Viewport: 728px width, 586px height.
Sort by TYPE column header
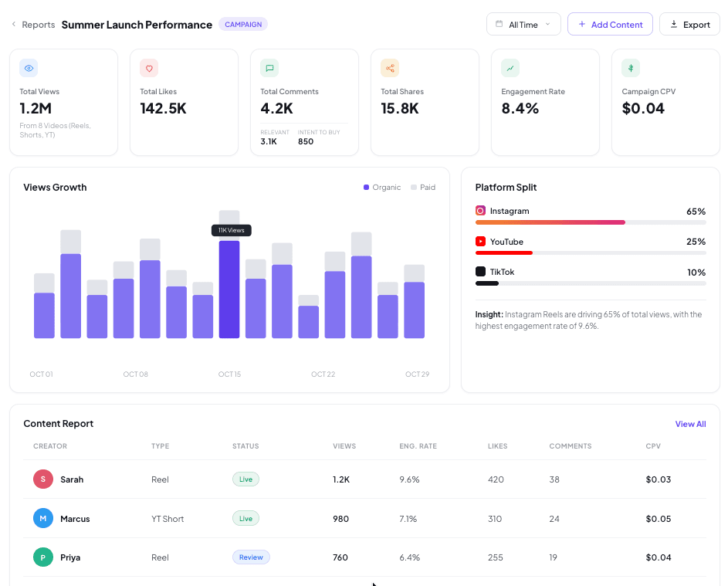tap(160, 446)
